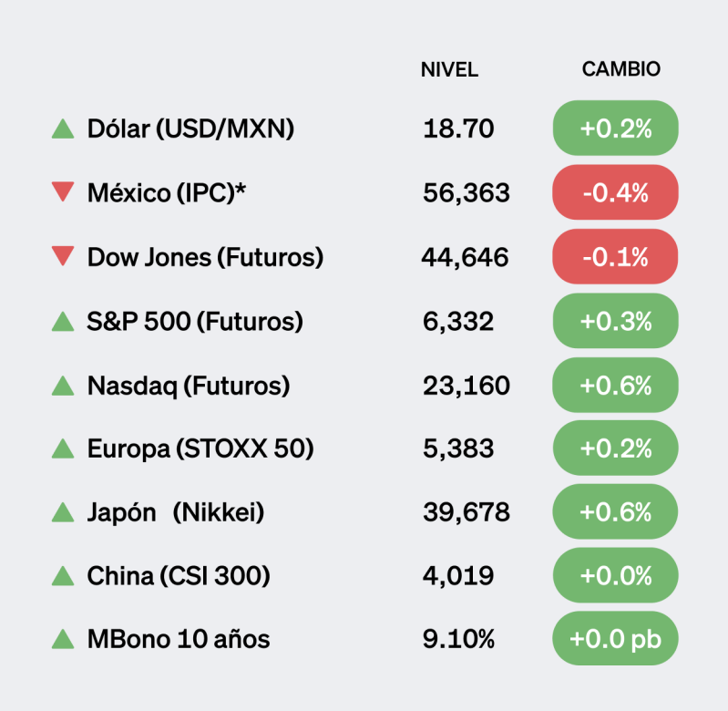Open the Nasdaq (Futuros) row label
728x711 pixels.
point(189,386)
